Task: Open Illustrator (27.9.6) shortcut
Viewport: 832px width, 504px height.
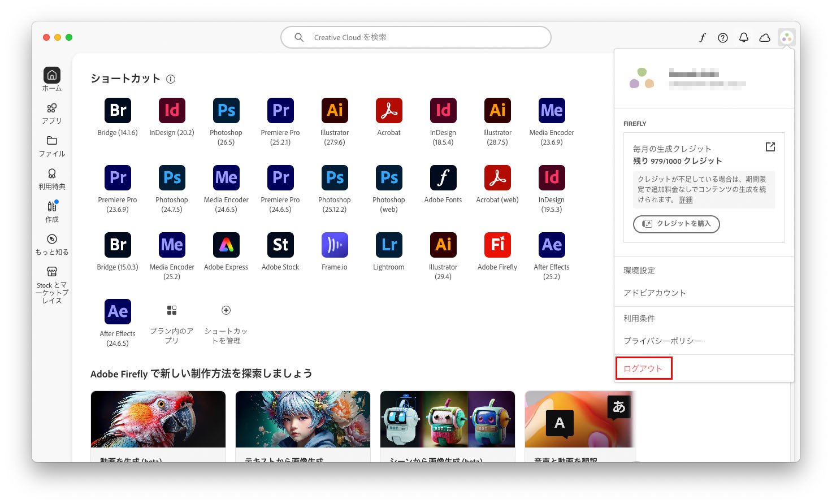Action: click(335, 110)
